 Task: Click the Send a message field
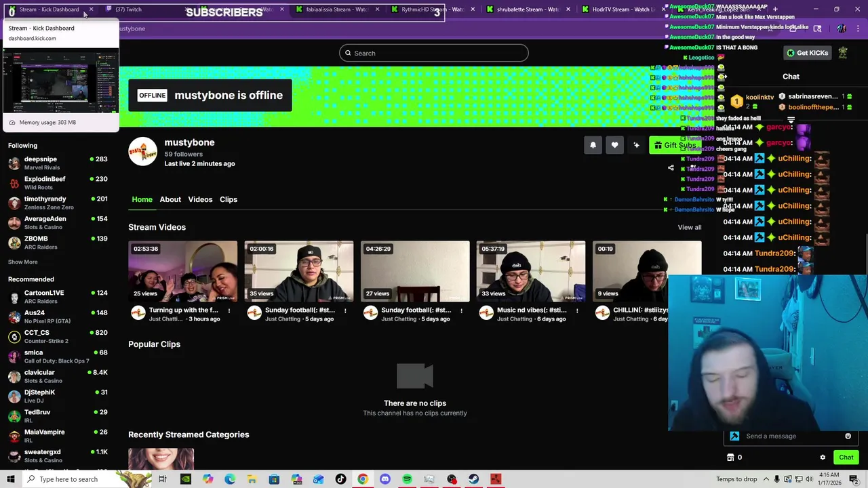click(x=790, y=436)
